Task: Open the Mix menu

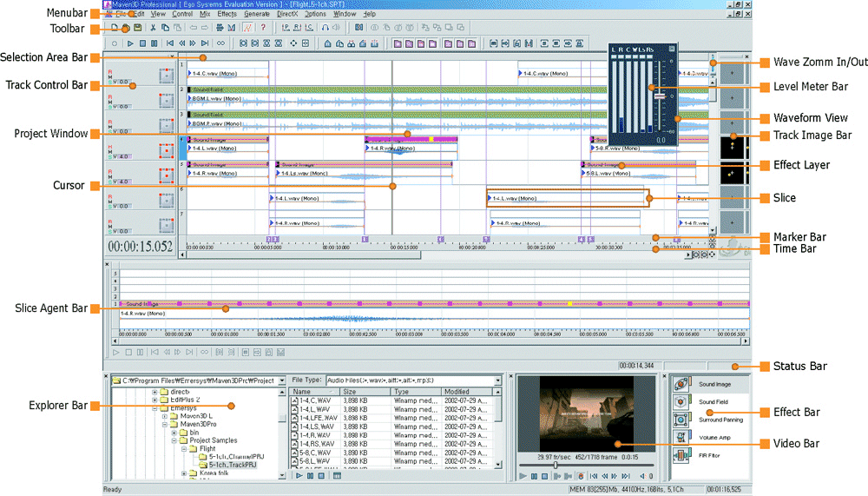Action: 205,14
